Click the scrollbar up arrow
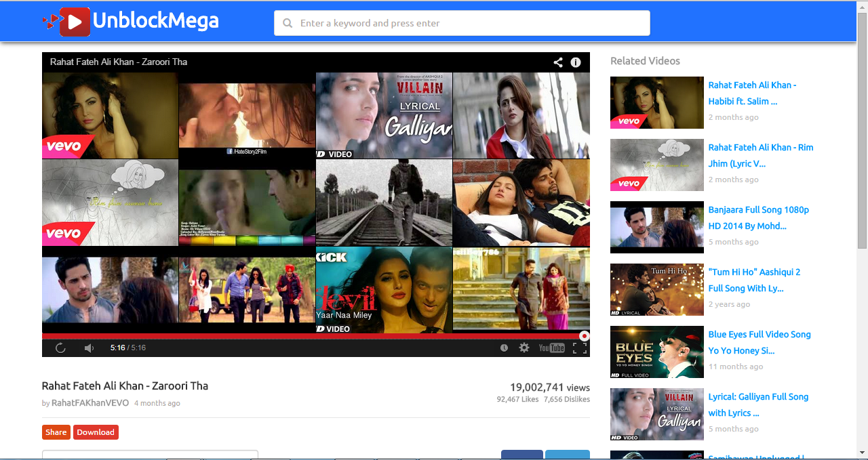Image resolution: width=868 pixels, height=460 pixels. point(862,7)
